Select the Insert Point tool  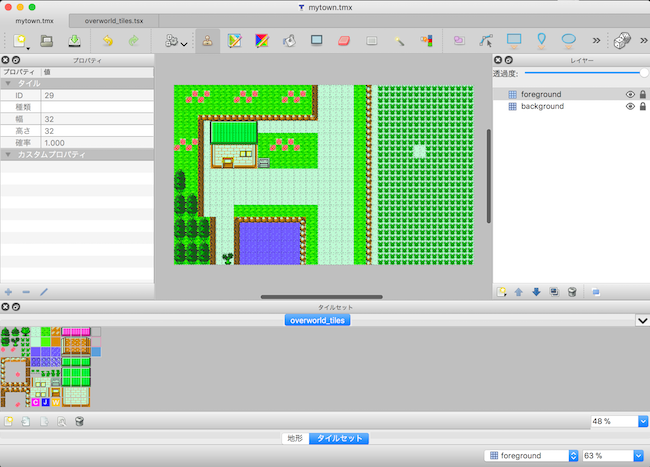point(541,41)
